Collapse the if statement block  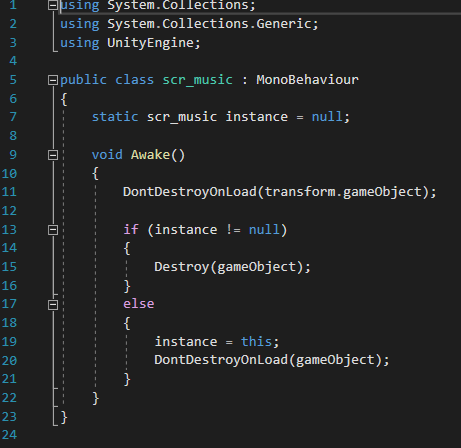tap(53, 230)
